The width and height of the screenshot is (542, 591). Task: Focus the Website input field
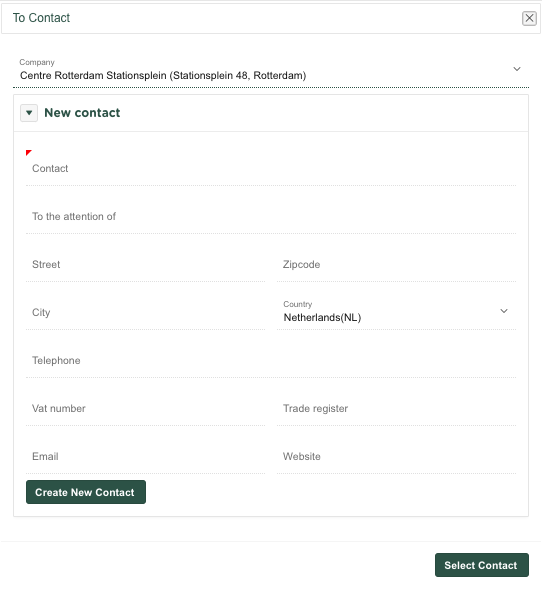397,456
